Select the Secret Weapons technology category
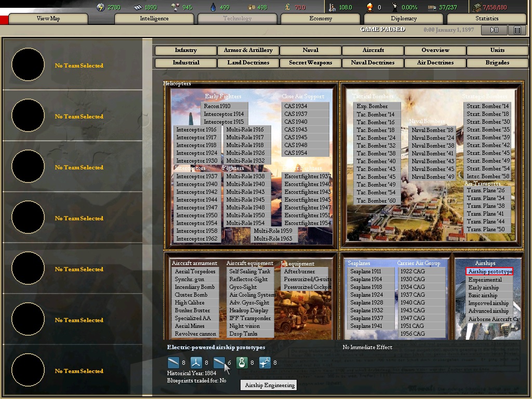532x399 pixels. point(311,62)
